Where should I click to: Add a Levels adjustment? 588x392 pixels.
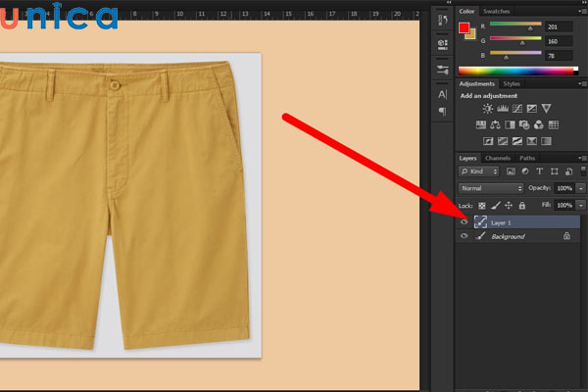click(x=502, y=109)
